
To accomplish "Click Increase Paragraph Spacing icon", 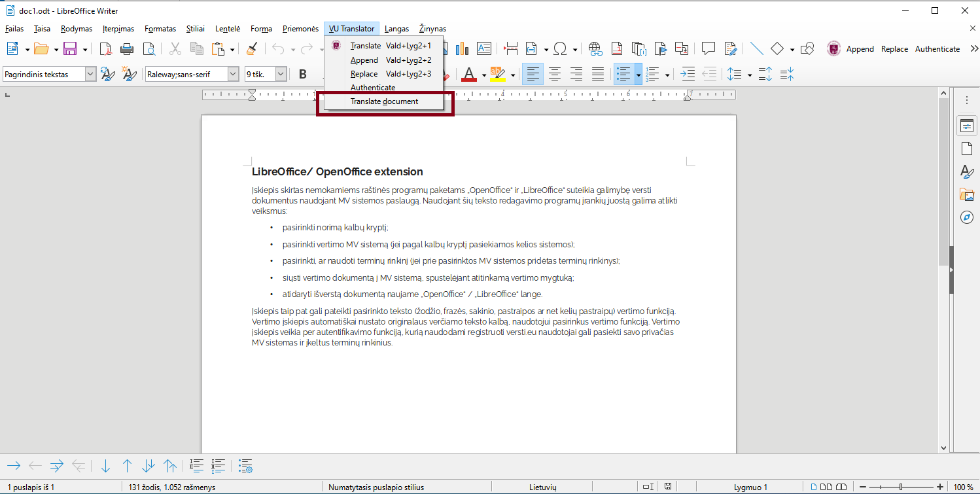I will (765, 74).
